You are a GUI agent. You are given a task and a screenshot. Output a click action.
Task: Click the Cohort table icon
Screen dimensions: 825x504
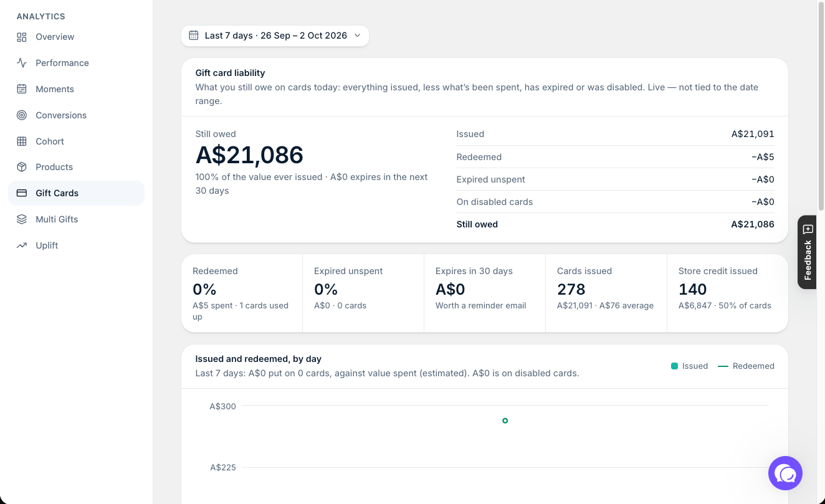pyautogui.click(x=22, y=141)
